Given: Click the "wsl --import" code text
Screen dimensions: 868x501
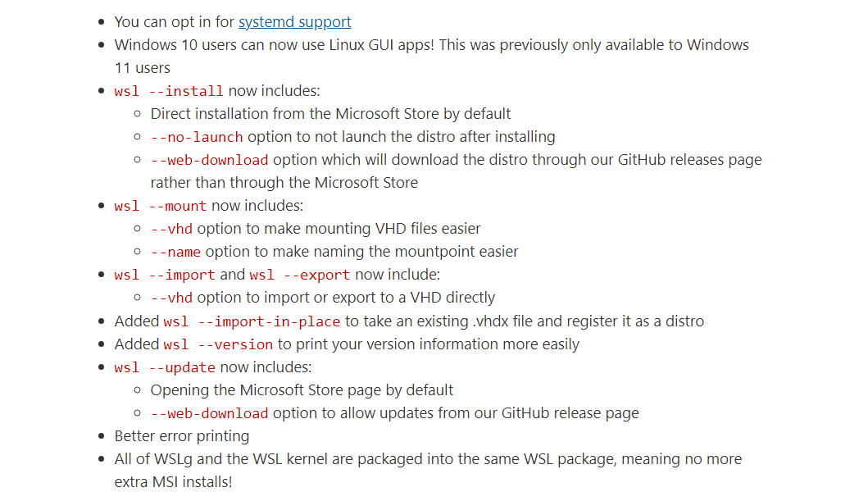Looking at the screenshot, I should pyautogui.click(x=165, y=275).
